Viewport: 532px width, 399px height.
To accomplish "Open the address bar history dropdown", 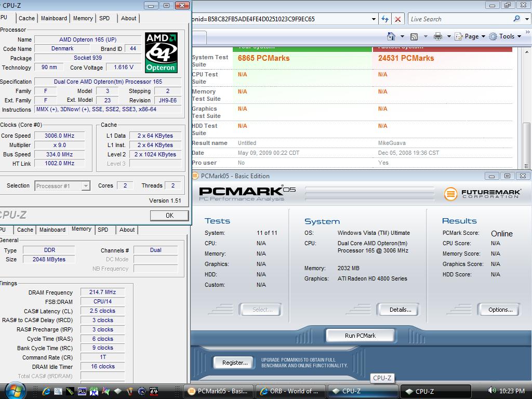I will [x=374, y=19].
